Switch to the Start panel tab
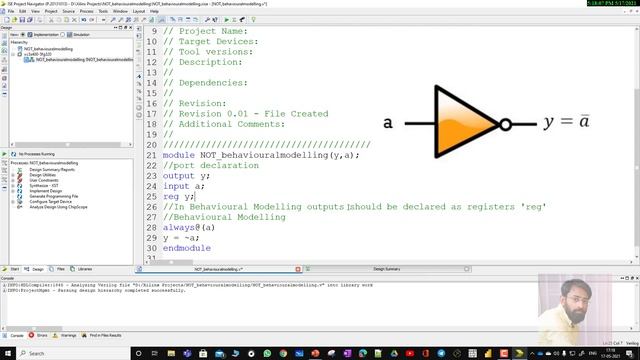The width and height of the screenshot is (640, 360). pyautogui.click(x=11, y=269)
